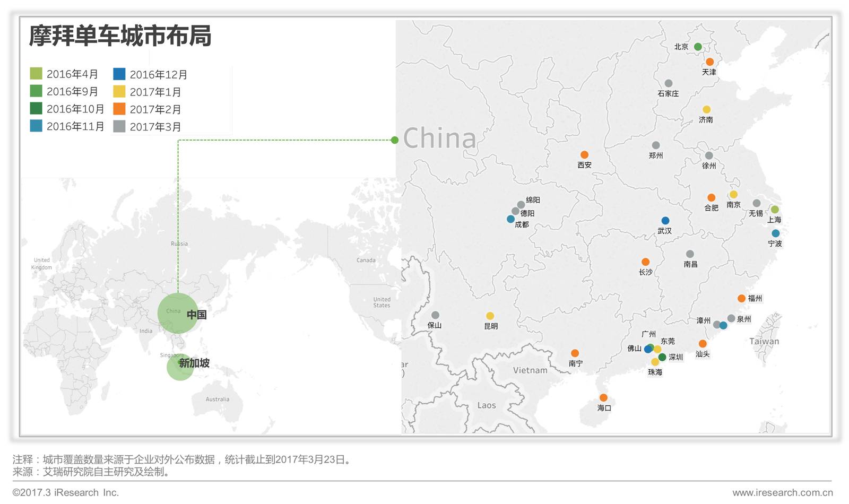Click the 佛山 city label

click(635, 349)
